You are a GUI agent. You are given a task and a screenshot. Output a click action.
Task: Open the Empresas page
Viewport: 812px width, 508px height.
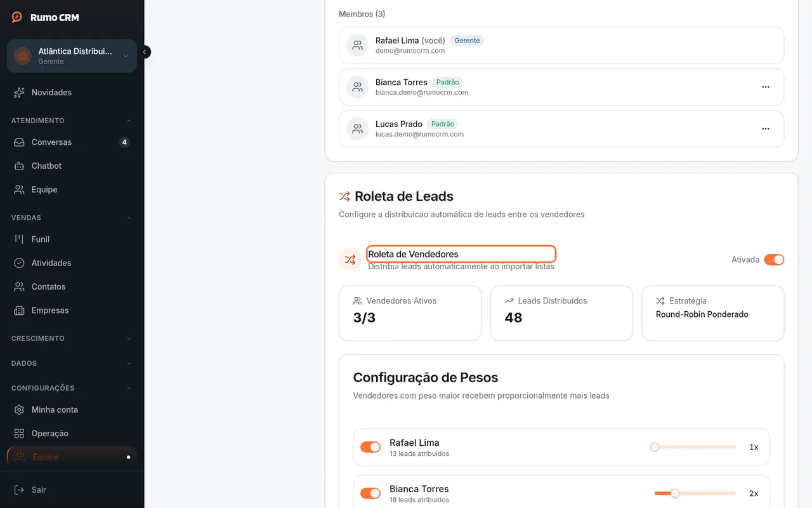(x=72, y=311)
